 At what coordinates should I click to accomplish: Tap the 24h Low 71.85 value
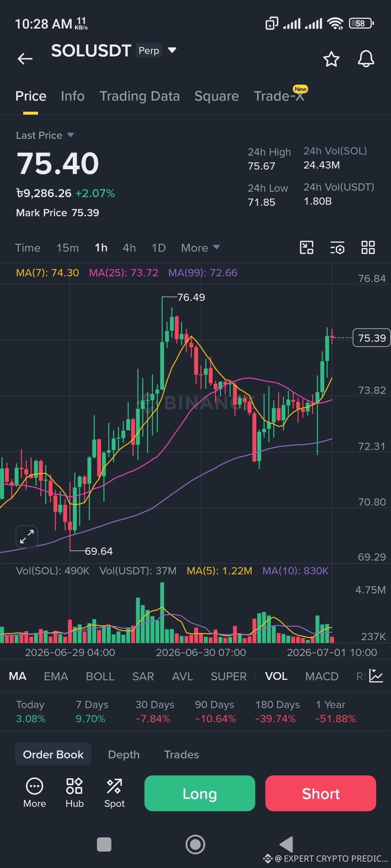[x=261, y=202]
